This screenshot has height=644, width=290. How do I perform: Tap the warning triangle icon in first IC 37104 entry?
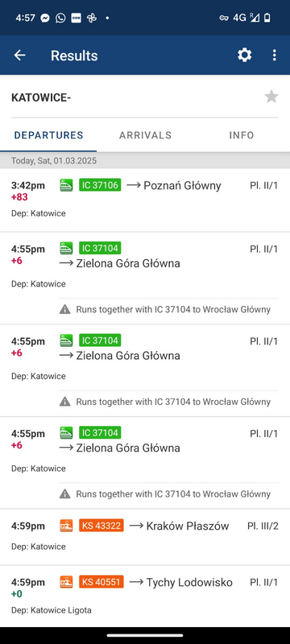tap(65, 309)
